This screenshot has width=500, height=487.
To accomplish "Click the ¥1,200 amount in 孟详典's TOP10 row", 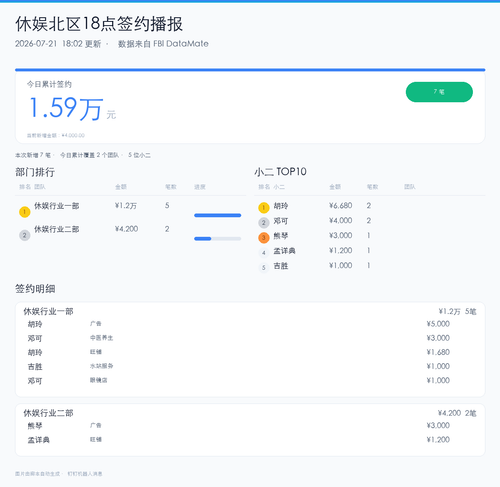I will pyautogui.click(x=340, y=250).
